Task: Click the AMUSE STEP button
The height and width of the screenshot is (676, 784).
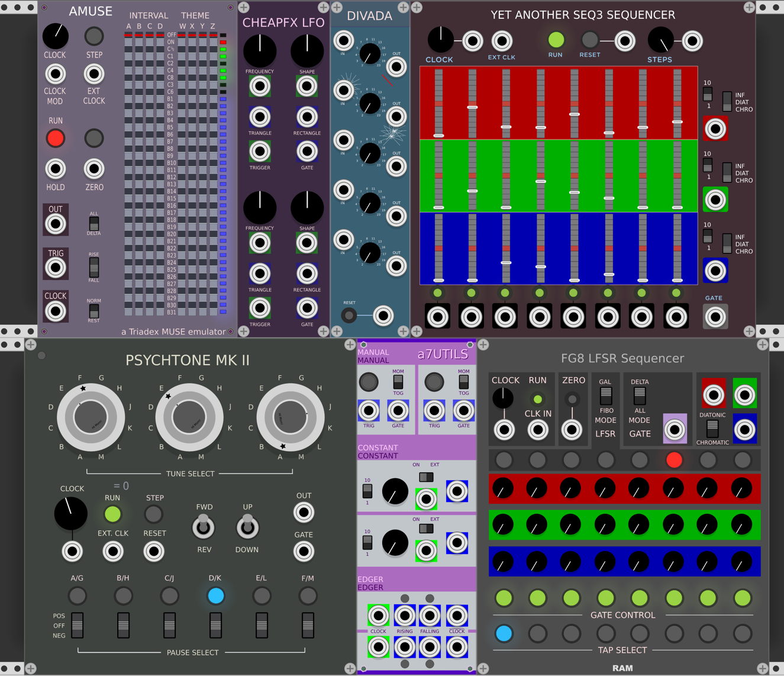Action: coord(94,37)
